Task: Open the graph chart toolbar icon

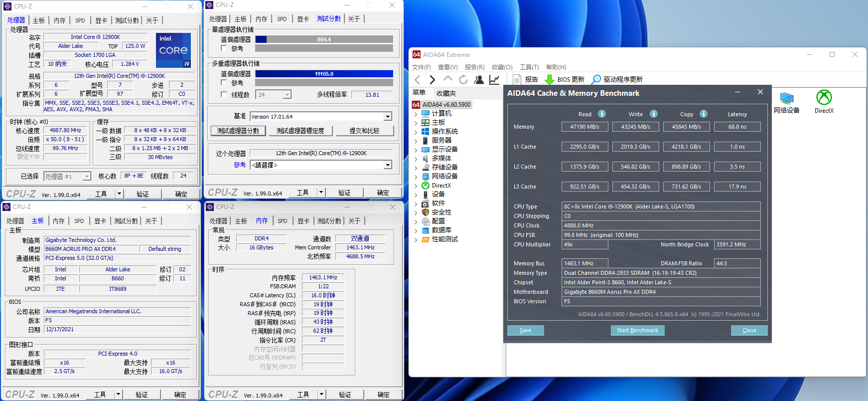Action: click(x=494, y=79)
